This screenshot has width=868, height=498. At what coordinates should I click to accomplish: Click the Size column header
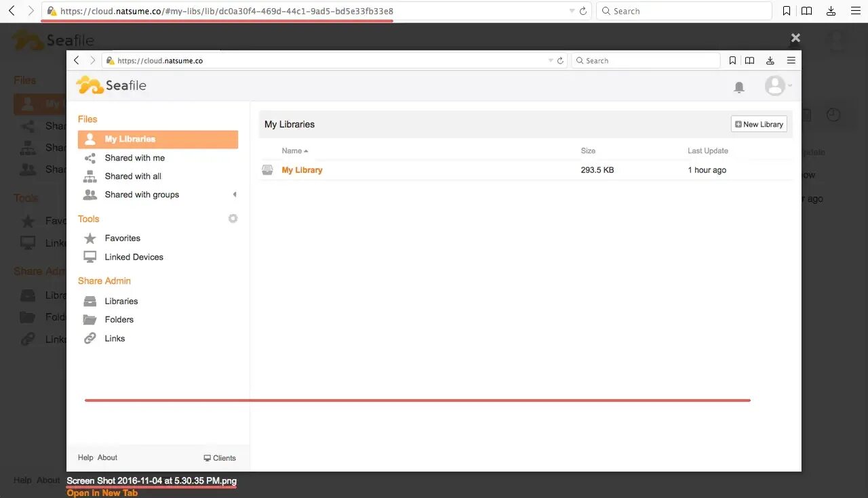[x=588, y=150]
